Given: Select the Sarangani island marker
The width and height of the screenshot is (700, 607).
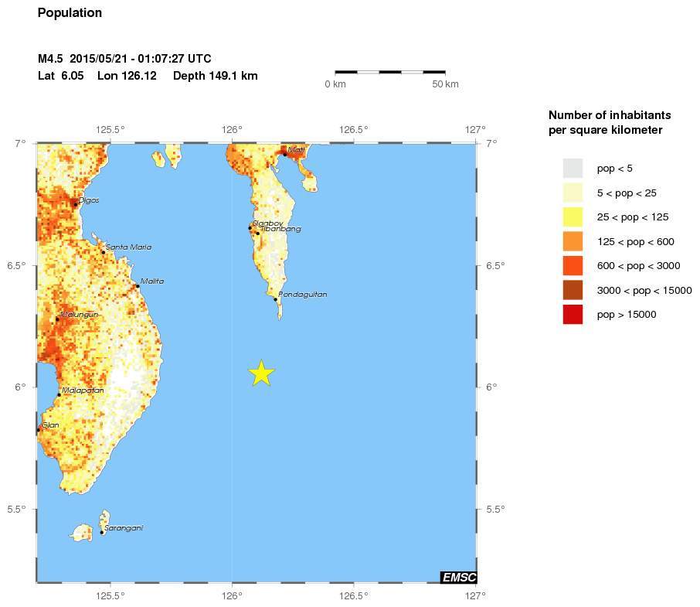Looking at the screenshot, I should pyautogui.click(x=102, y=532).
